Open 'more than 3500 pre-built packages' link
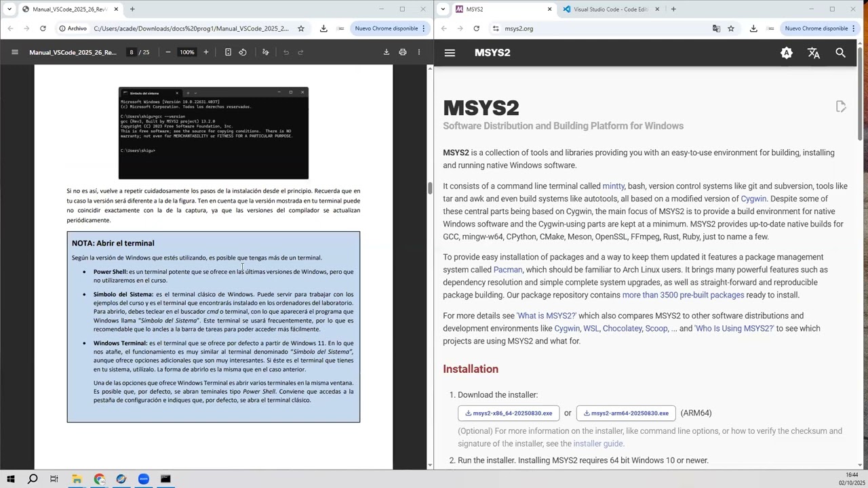This screenshot has width=868, height=488. [683, 295]
